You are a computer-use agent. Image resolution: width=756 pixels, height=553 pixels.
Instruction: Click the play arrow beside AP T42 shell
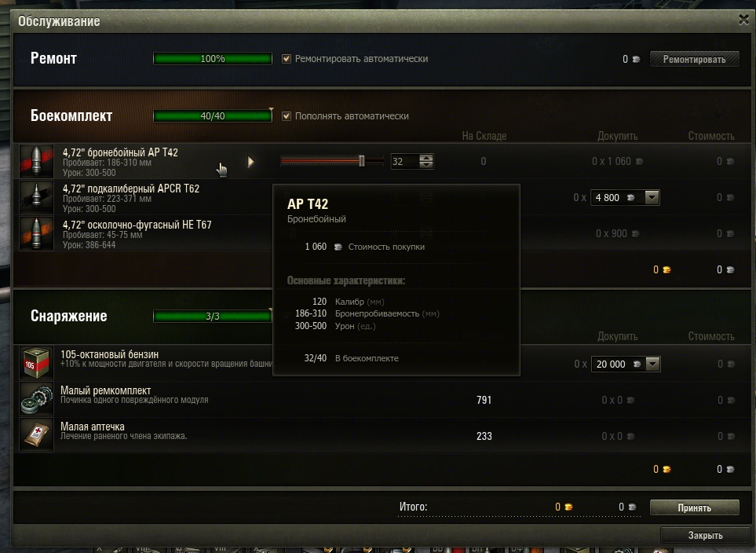pos(250,162)
